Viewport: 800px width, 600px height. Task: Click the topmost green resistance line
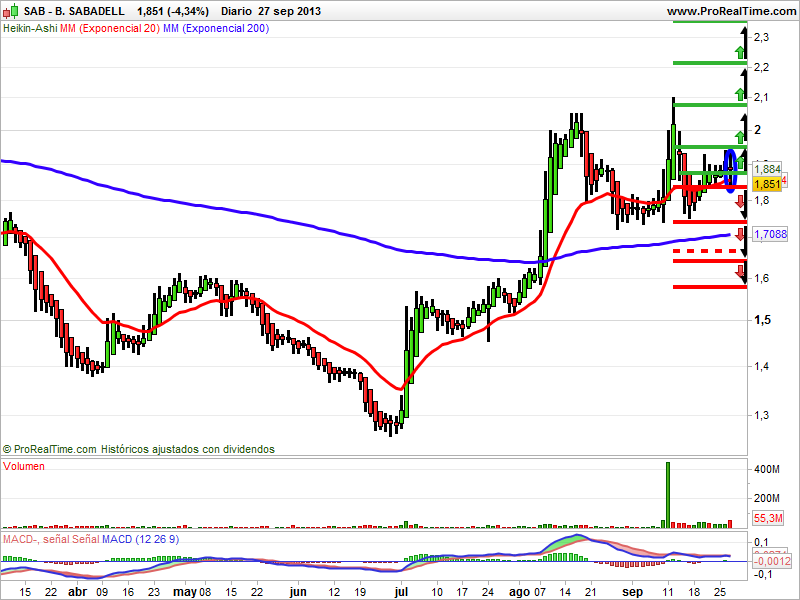(710, 22)
